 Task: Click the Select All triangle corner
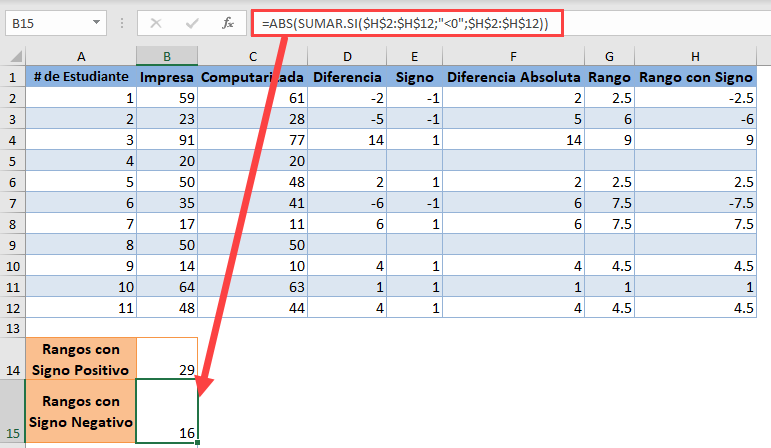13,56
